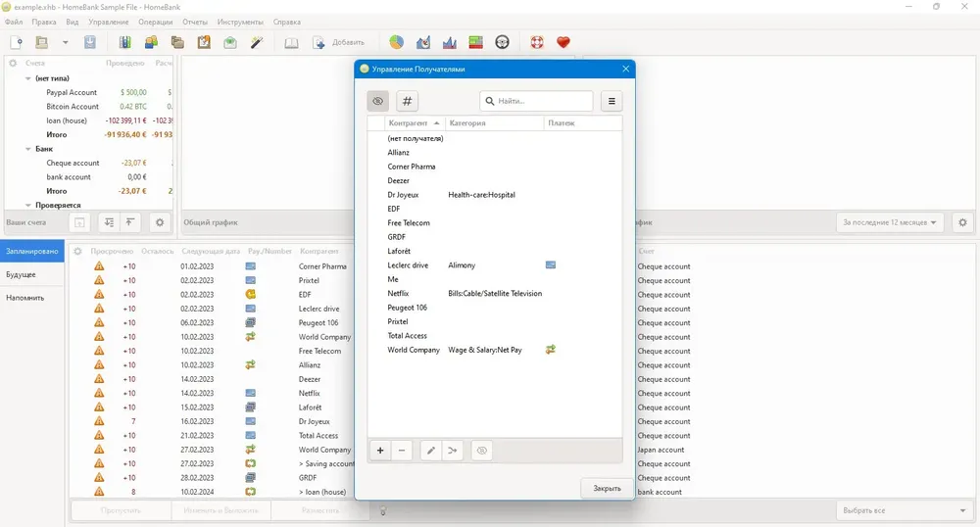
Task: Collapse the (нет типа) account group
Action: click(x=28, y=78)
